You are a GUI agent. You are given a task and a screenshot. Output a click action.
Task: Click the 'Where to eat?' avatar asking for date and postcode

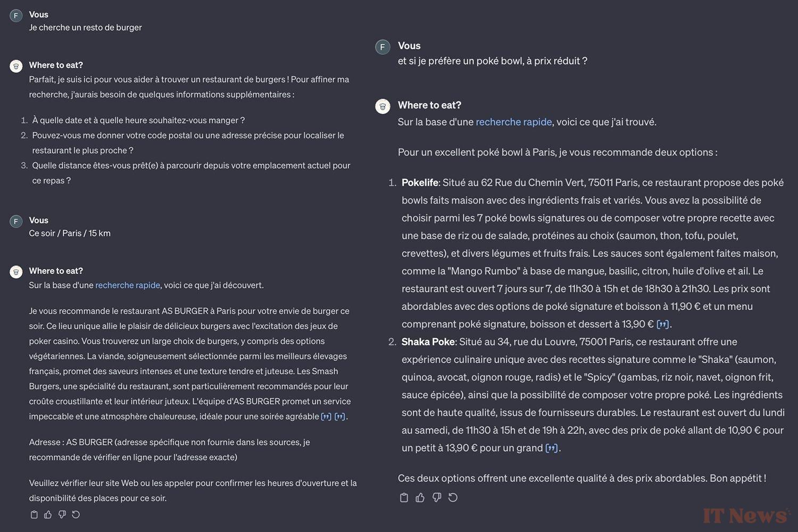pyautogui.click(x=16, y=66)
